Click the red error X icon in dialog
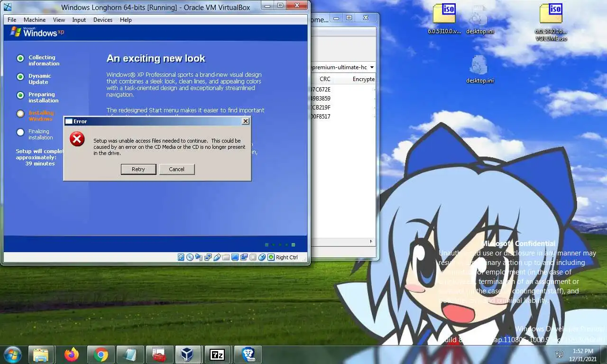This screenshot has height=364, width=607. (x=77, y=139)
